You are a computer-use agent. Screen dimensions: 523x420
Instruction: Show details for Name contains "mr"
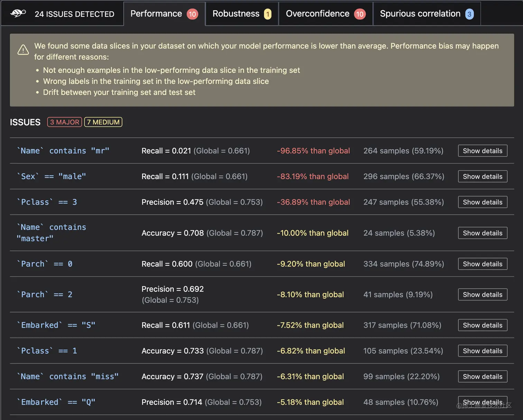click(483, 151)
